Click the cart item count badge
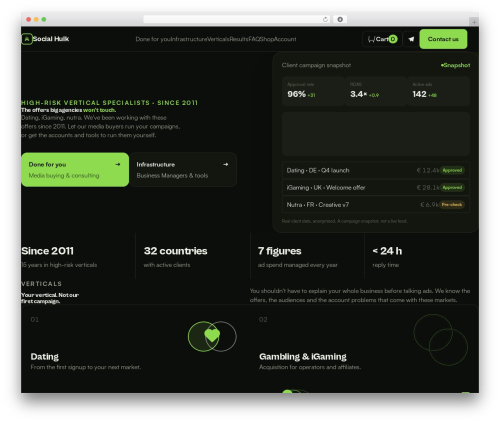 tap(393, 39)
